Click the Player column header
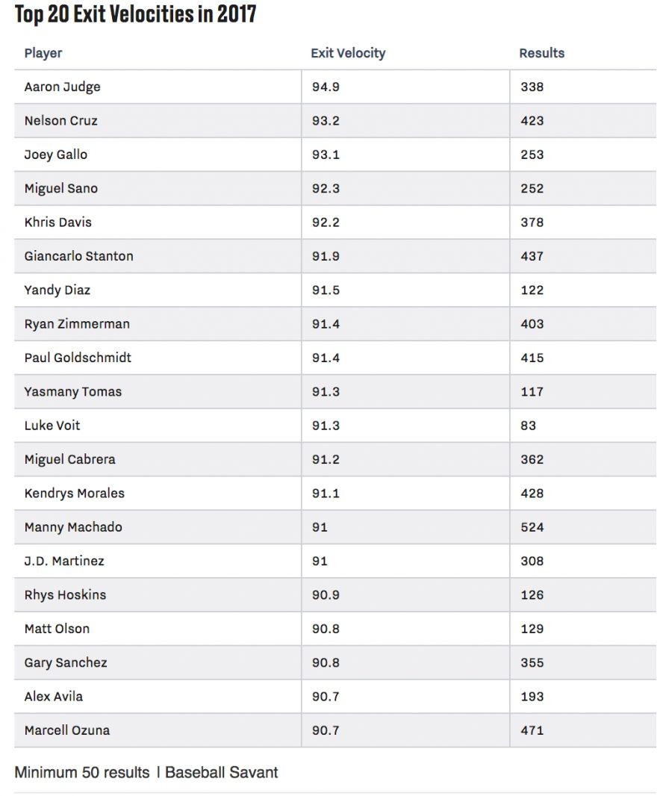 (x=43, y=53)
